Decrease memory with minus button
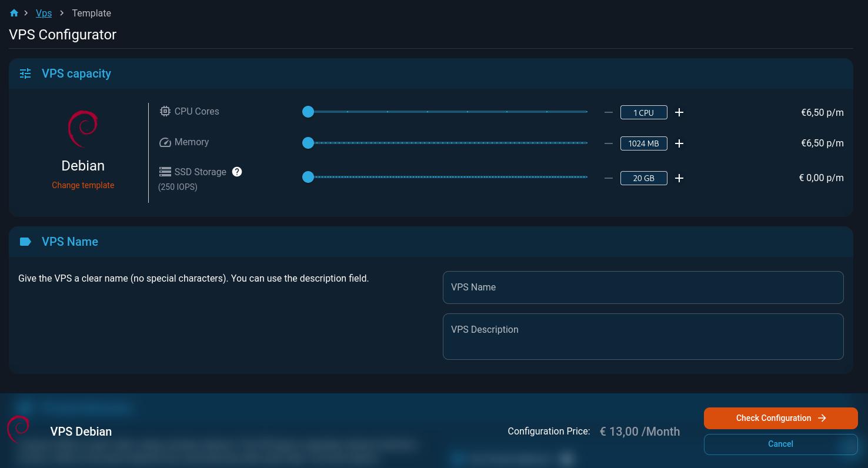 (609, 143)
